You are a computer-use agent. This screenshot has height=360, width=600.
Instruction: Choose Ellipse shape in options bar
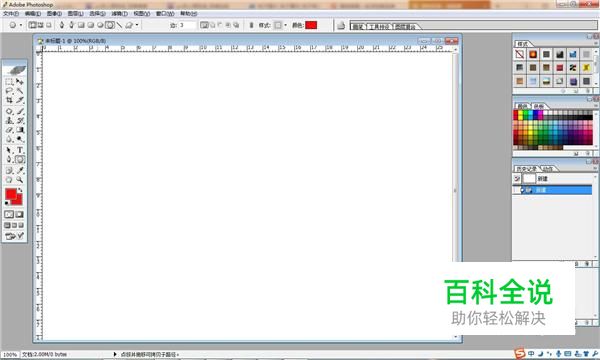(x=100, y=25)
